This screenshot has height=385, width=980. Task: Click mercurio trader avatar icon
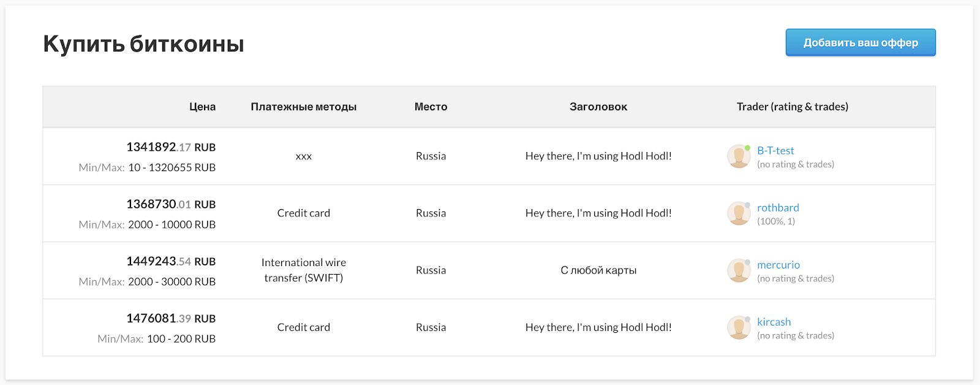pos(739,270)
